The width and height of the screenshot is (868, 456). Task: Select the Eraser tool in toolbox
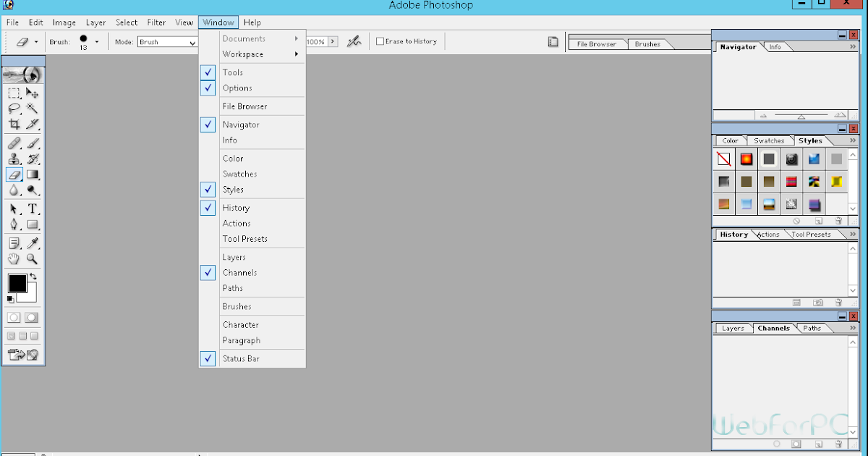point(14,174)
